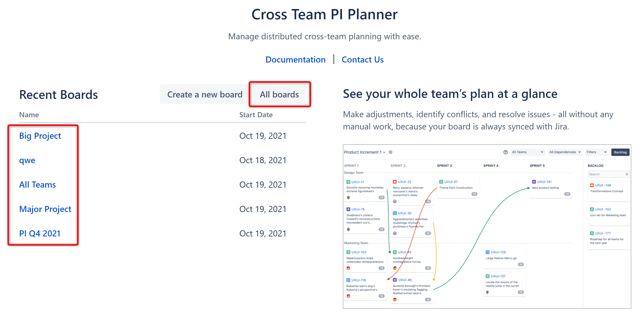
Task: Click the help question mark icon
Action: pyautogui.click(x=505, y=152)
